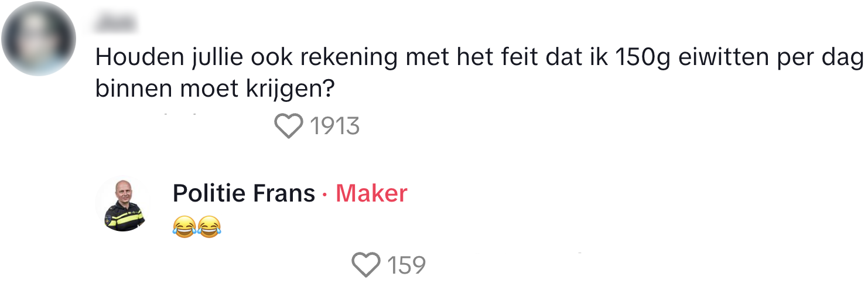Click the 159 like count
Image resolution: width=868 pixels, height=283 pixels.
pos(406,265)
